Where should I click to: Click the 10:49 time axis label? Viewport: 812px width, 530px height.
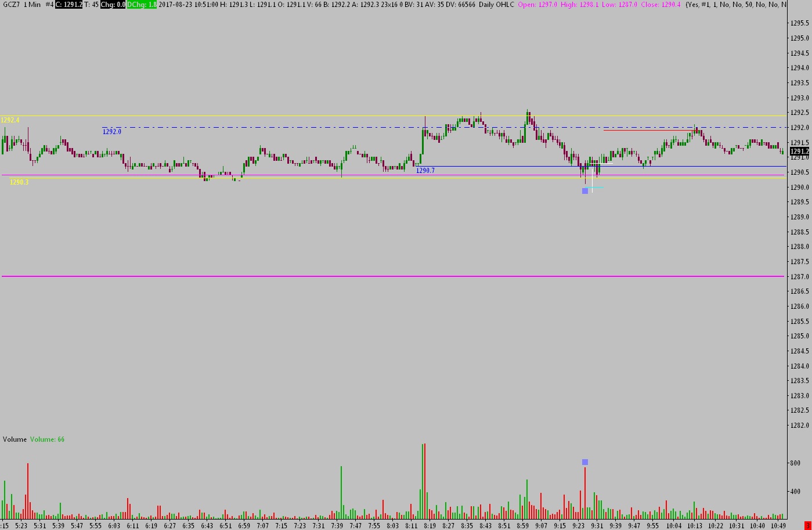coord(778,526)
